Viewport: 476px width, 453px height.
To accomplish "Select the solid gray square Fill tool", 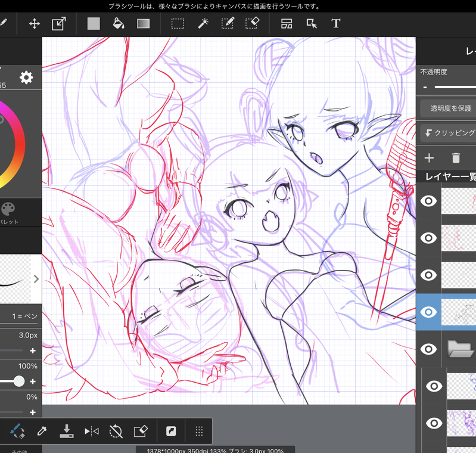I will click(94, 24).
